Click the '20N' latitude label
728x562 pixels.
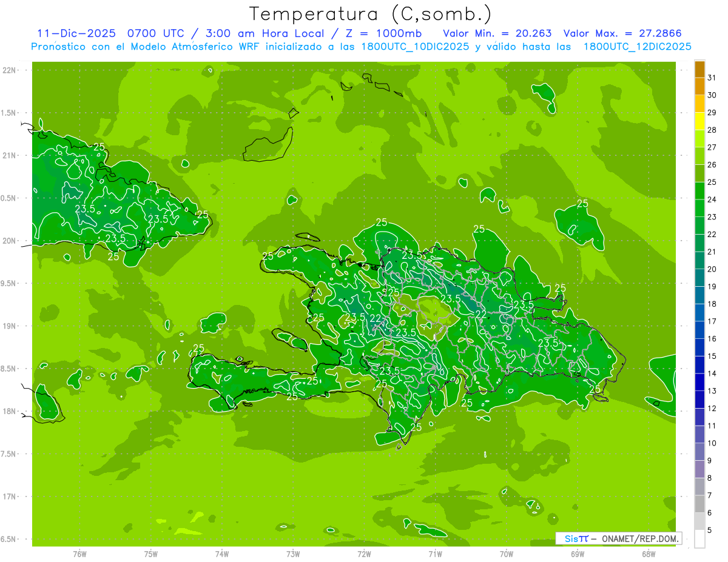click(10, 241)
